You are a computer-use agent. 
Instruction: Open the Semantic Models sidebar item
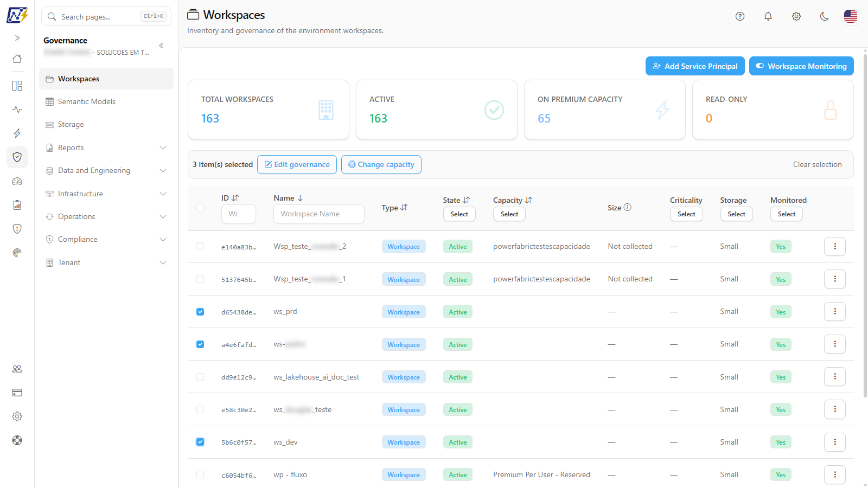(x=106, y=101)
